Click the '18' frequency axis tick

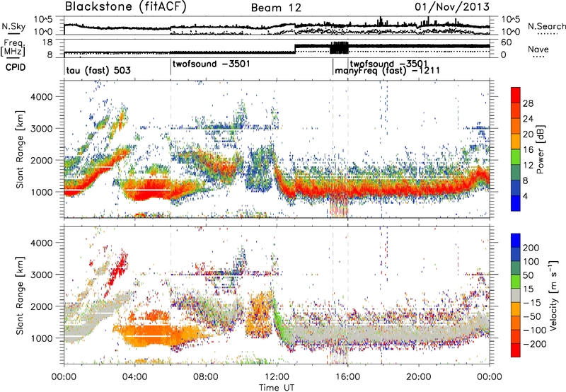click(47, 42)
